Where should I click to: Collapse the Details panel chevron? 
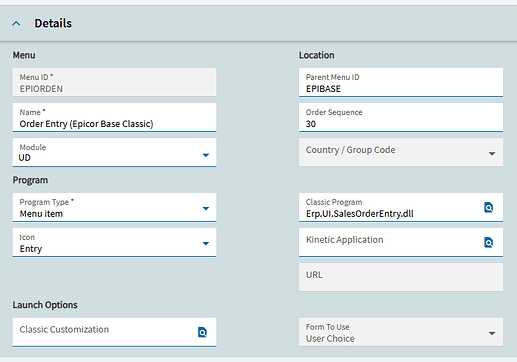click(16, 24)
